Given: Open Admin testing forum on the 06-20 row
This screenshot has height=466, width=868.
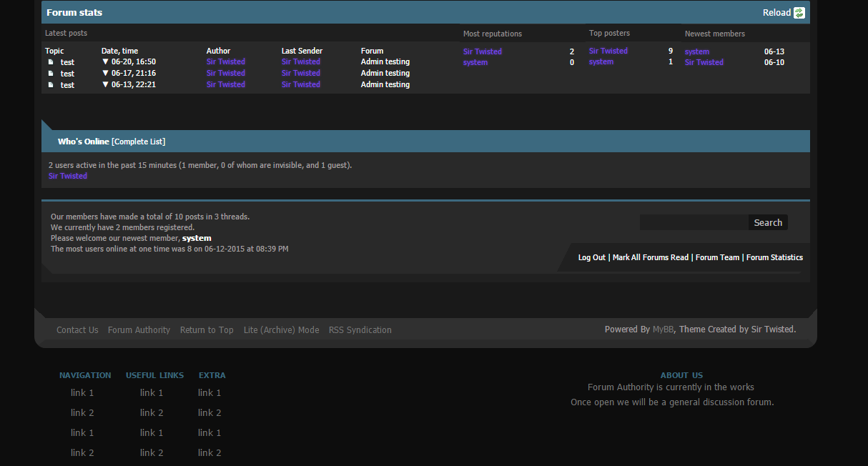Looking at the screenshot, I should pyautogui.click(x=385, y=62).
